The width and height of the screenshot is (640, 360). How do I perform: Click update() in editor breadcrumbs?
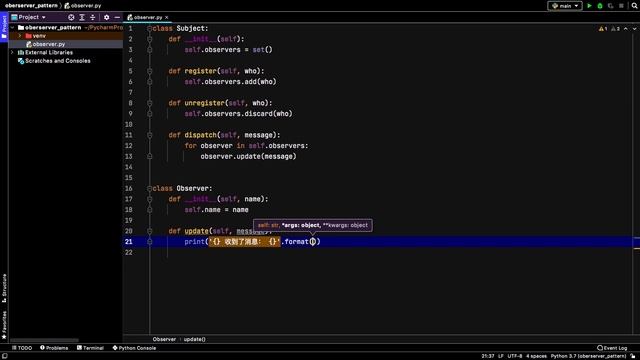[194, 339]
